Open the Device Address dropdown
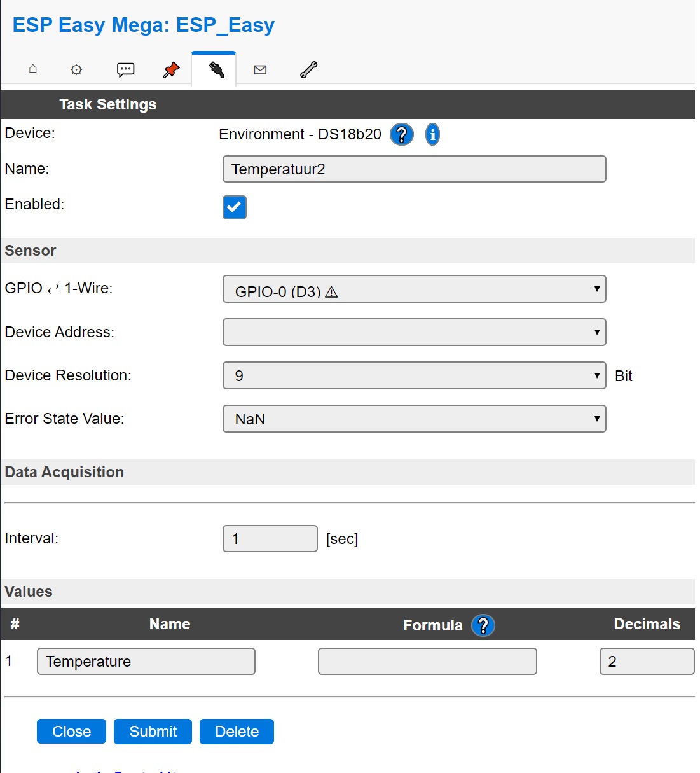Image resolution: width=700 pixels, height=773 pixels. [415, 332]
